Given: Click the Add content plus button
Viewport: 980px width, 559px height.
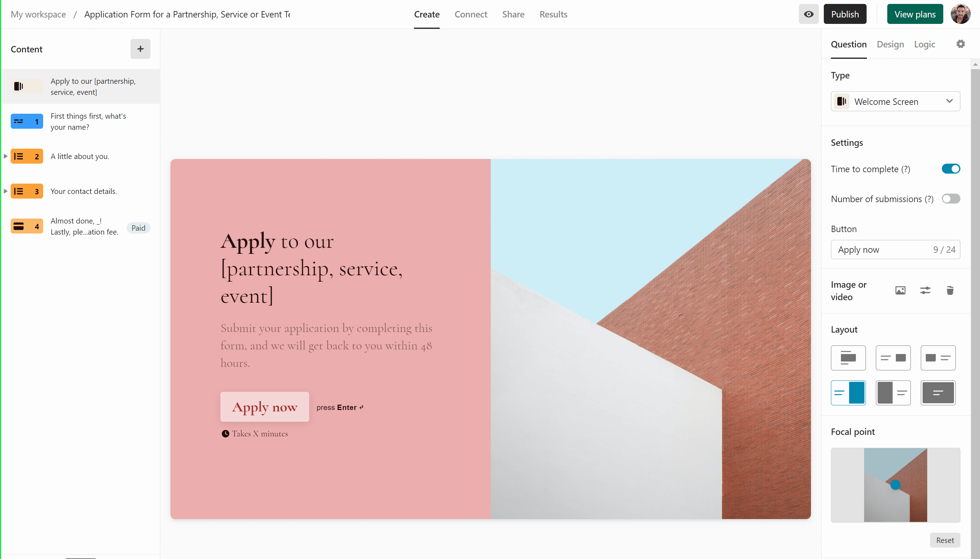Looking at the screenshot, I should click(x=140, y=48).
